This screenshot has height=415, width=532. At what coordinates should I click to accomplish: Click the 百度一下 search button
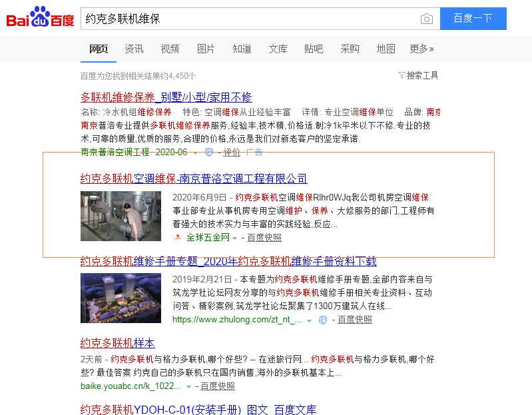473,19
